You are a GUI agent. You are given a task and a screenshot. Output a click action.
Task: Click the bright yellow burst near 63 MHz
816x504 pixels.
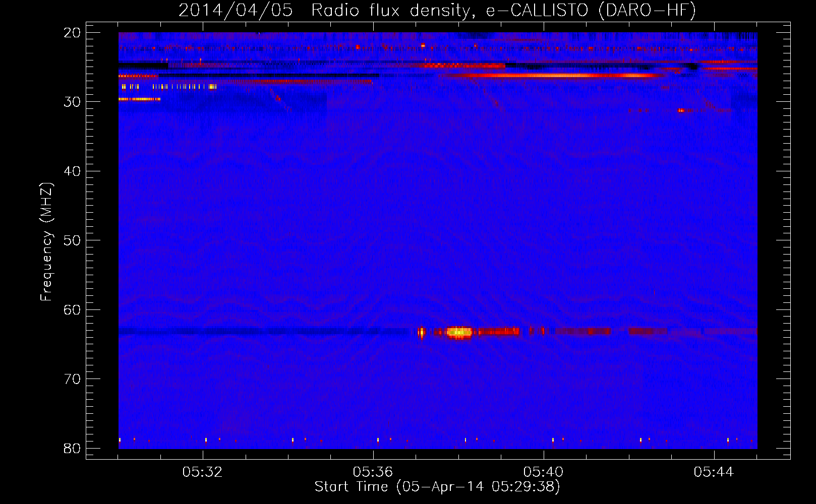click(459, 332)
